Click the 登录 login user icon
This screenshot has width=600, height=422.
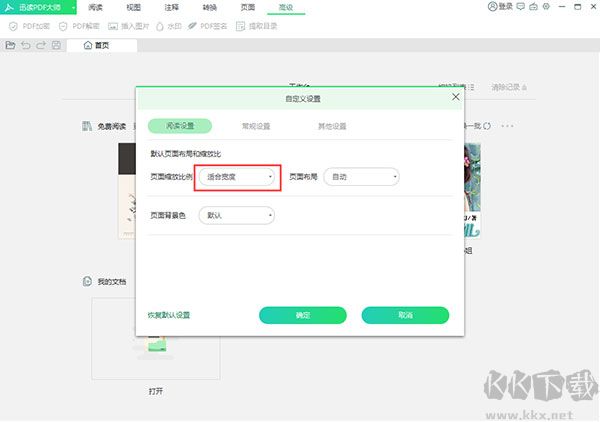493,7
